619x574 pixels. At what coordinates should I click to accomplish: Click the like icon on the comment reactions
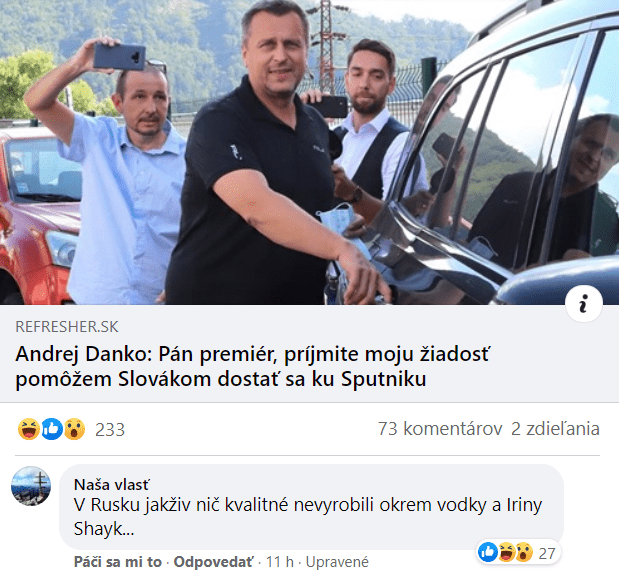pyautogui.click(x=488, y=552)
